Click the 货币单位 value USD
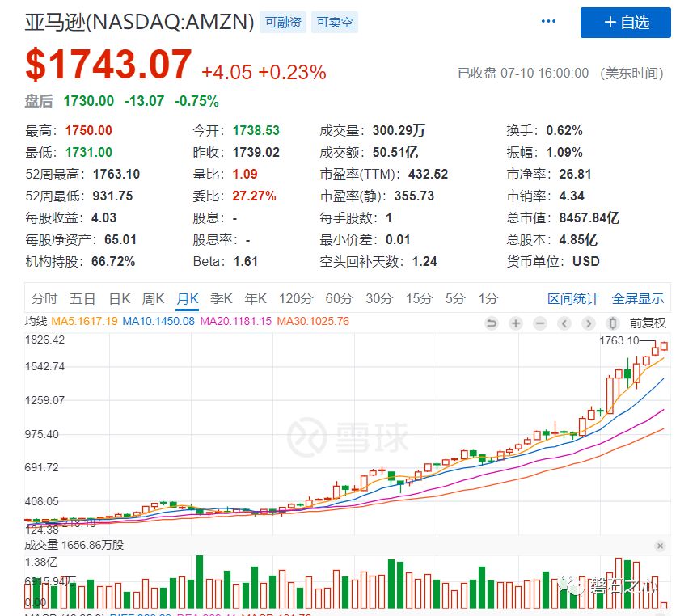Image resolution: width=680 pixels, height=616 pixels. tap(586, 261)
